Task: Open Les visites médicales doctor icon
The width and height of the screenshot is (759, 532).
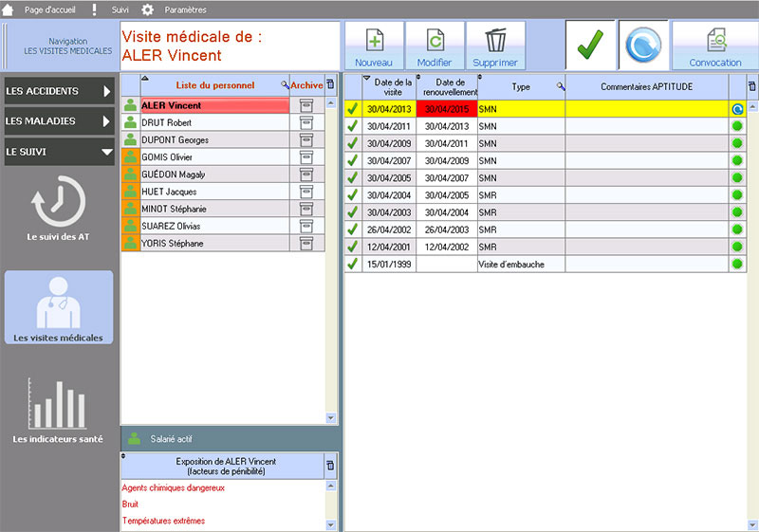Action: click(59, 303)
